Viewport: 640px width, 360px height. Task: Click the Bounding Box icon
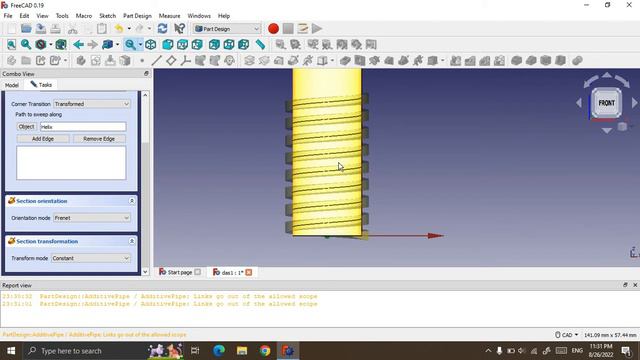pos(61,44)
